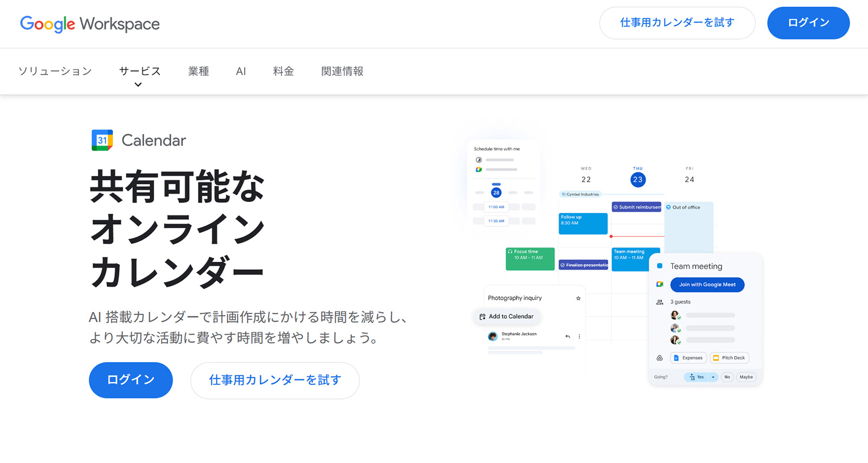Click the Meet icon in Schedule time card
Screen dimensions: 868x463
click(x=478, y=170)
